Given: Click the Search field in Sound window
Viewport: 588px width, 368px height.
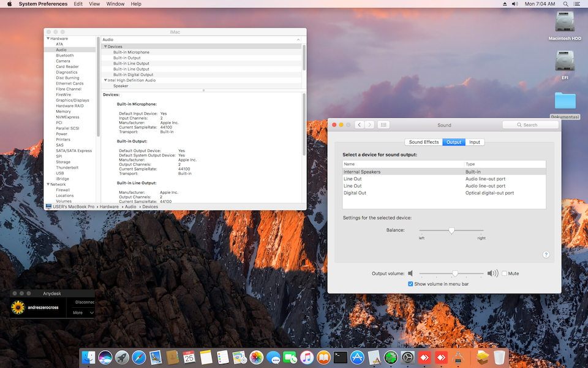Looking at the screenshot, I should click(530, 125).
